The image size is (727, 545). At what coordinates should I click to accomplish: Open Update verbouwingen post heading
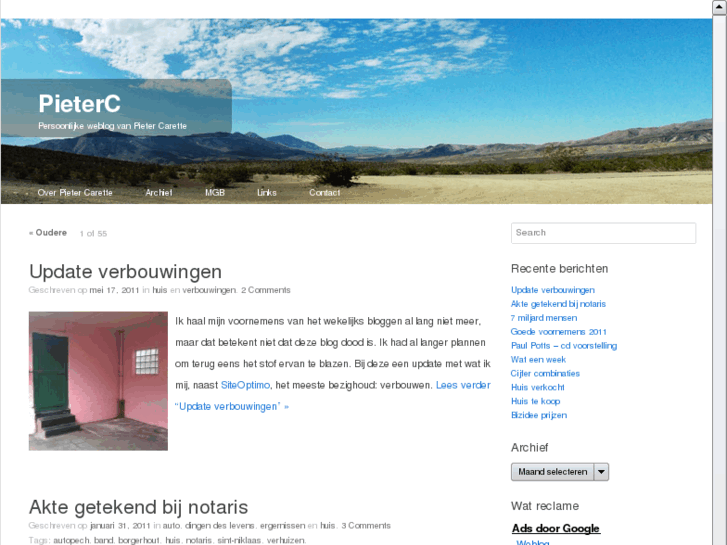tap(125, 272)
